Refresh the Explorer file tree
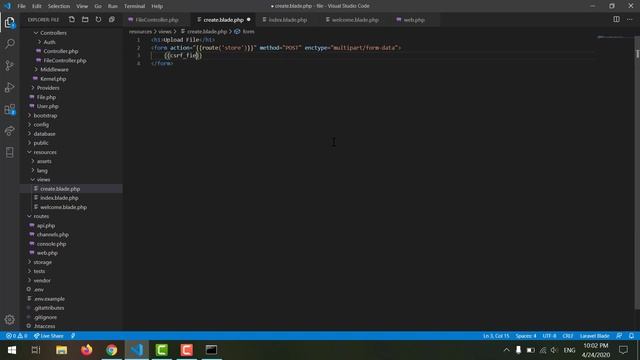Image resolution: width=640 pixels, height=360 pixels. tap(98, 20)
